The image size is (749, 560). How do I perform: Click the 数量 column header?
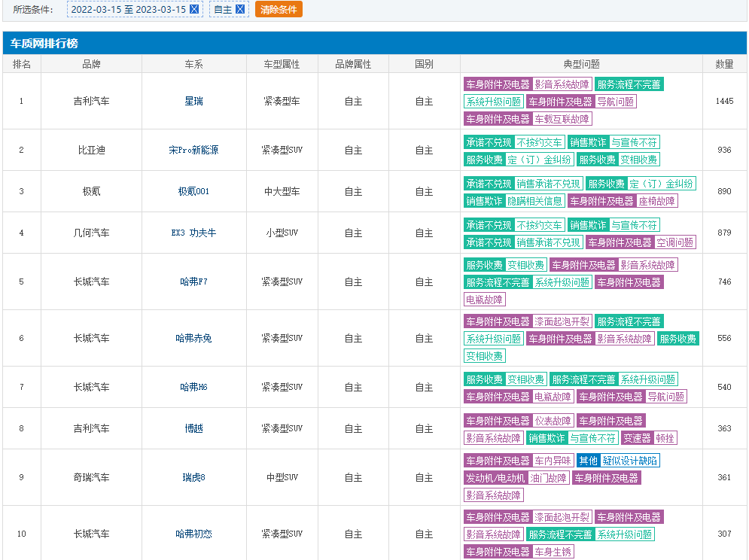point(724,64)
